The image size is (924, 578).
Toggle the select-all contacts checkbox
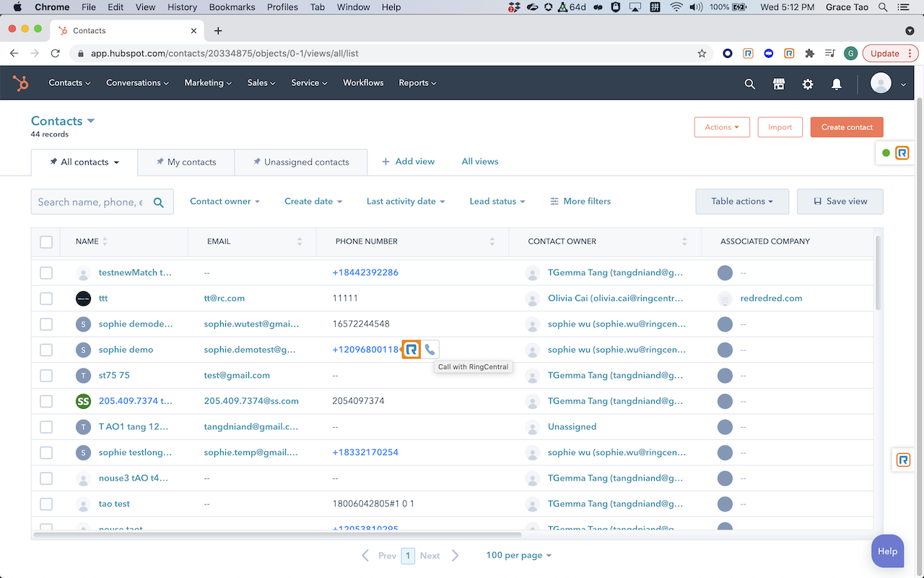46,242
